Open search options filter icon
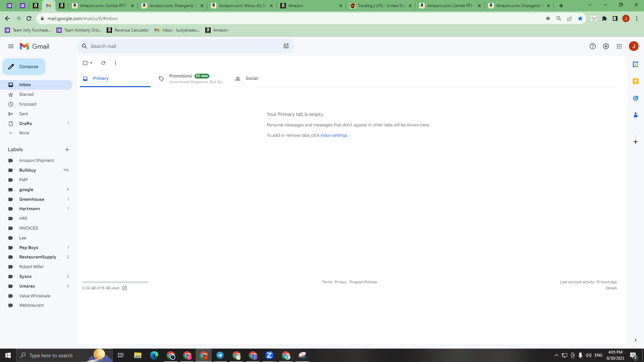Viewport: 644px width, 362px height. 286,46
